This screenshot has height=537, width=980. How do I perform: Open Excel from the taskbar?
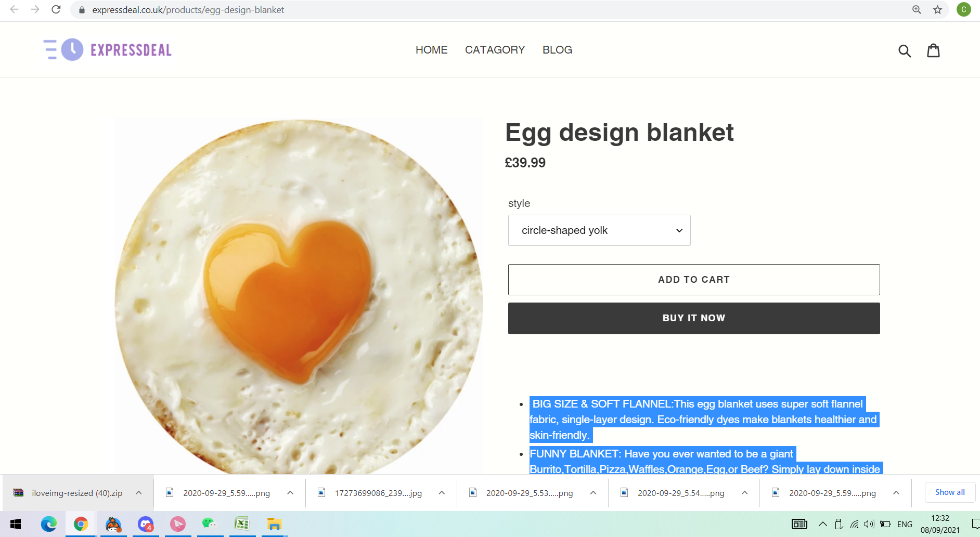point(242,524)
